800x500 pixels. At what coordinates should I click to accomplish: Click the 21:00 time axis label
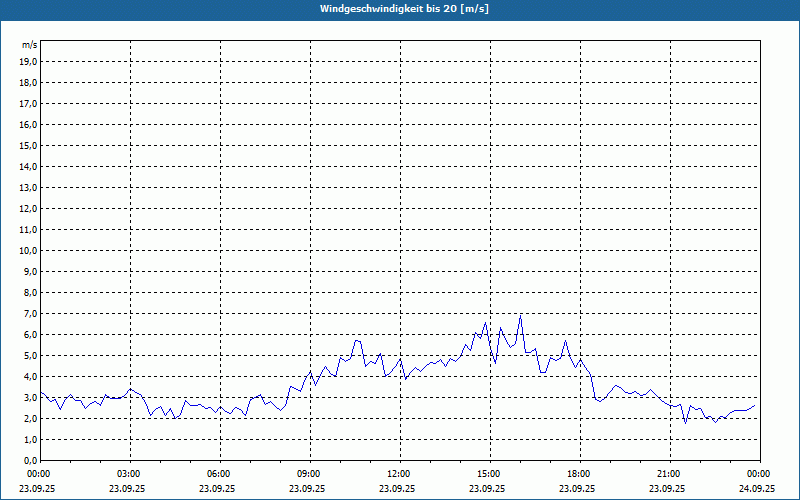pos(669,474)
